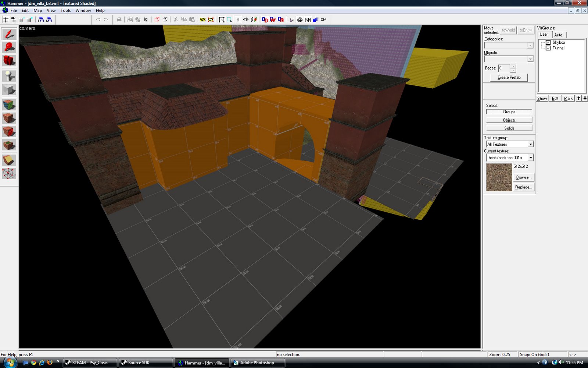
Task: Click the Cut scissors icon
Action: 176,20
